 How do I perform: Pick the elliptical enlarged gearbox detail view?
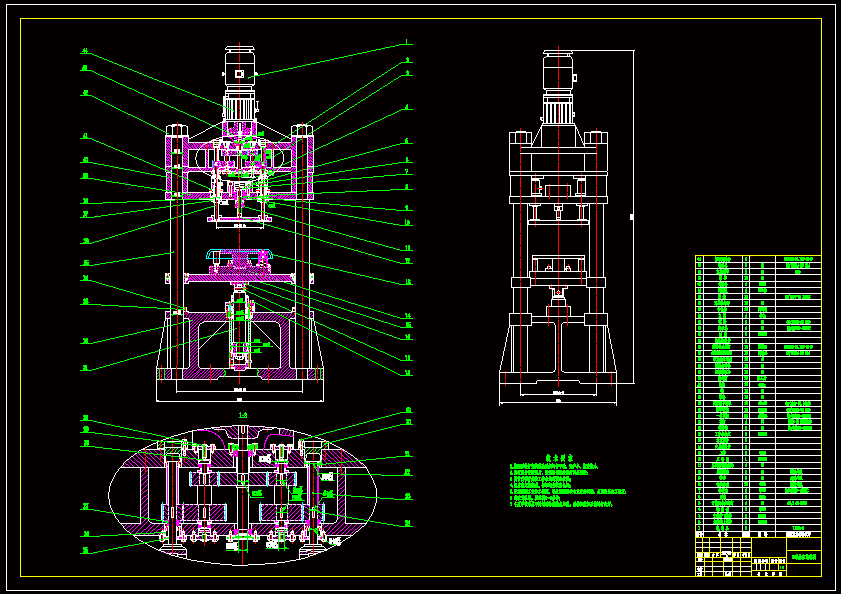coord(242,495)
